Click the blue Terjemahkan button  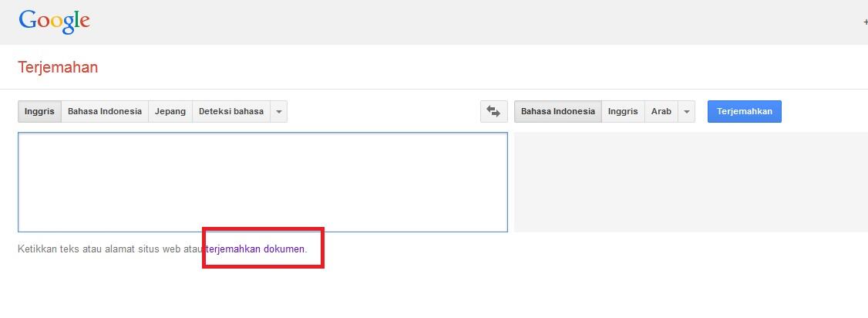pyautogui.click(x=745, y=111)
